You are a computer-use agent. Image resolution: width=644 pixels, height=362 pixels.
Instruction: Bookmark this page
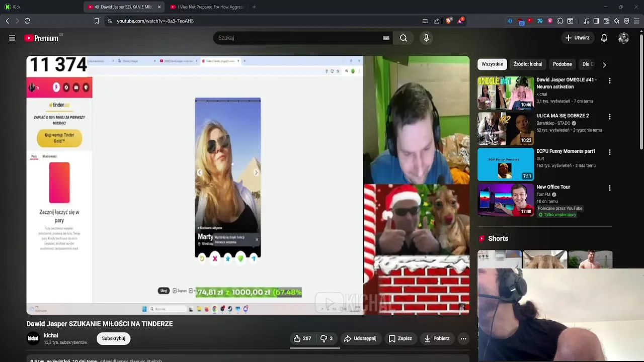[97, 21]
